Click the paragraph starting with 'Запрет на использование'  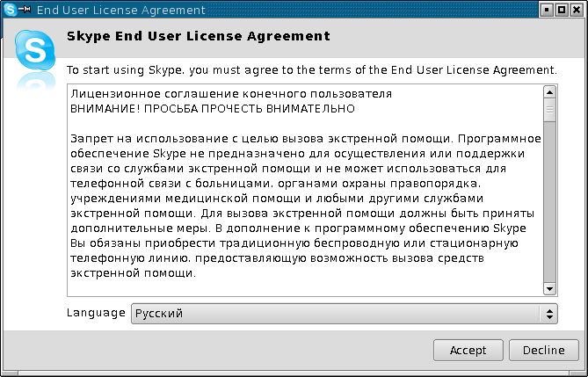(x=306, y=206)
